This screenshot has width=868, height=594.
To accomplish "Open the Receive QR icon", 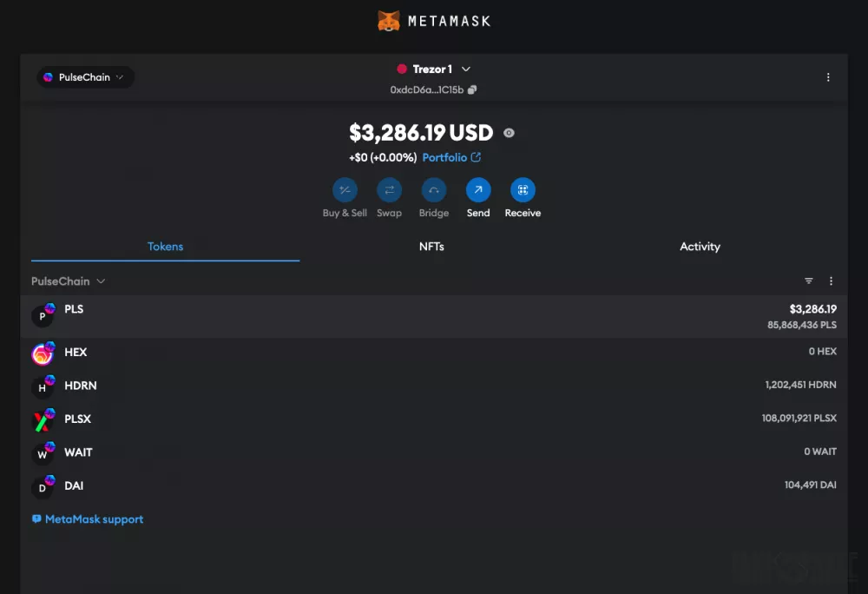I will click(523, 190).
